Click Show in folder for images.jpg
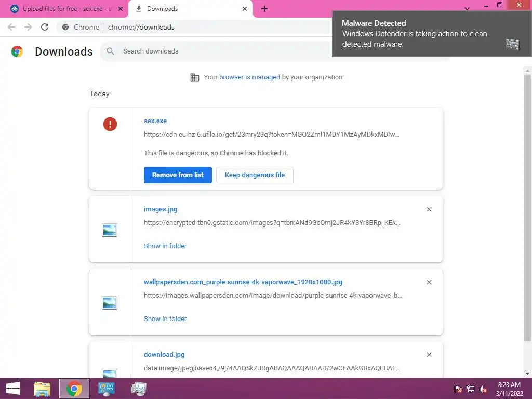This screenshot has width=532, height=399. pyautogui.click(x=165, y=246)
